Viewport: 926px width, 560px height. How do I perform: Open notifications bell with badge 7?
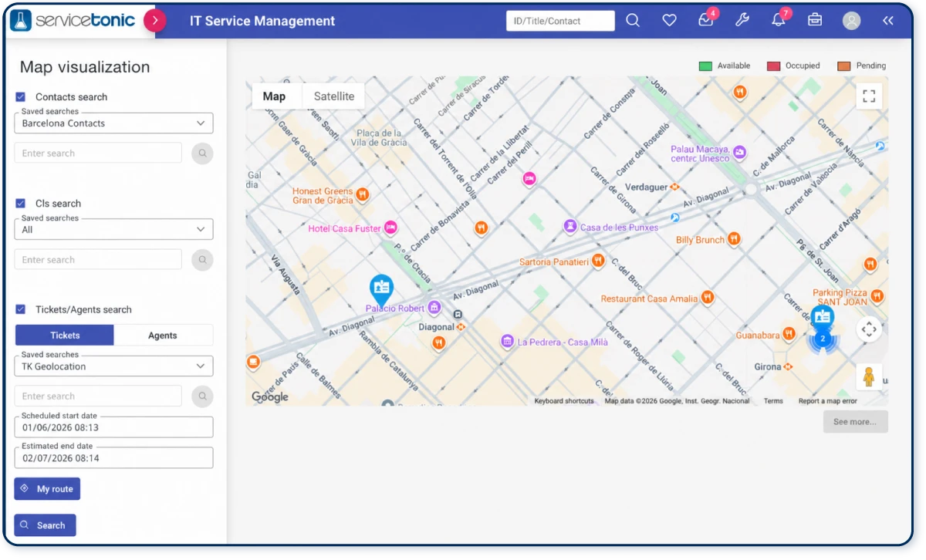tap(779, 21)
